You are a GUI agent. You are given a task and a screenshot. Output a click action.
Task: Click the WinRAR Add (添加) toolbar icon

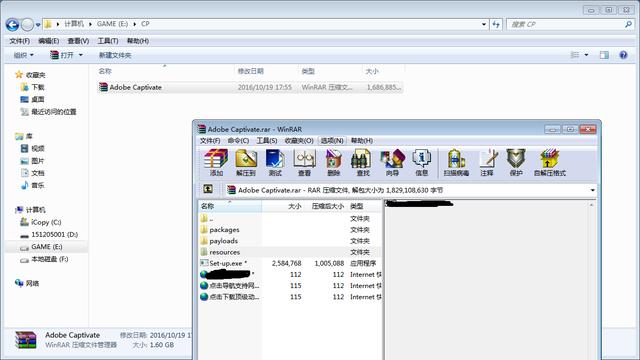tap(216, 162)
